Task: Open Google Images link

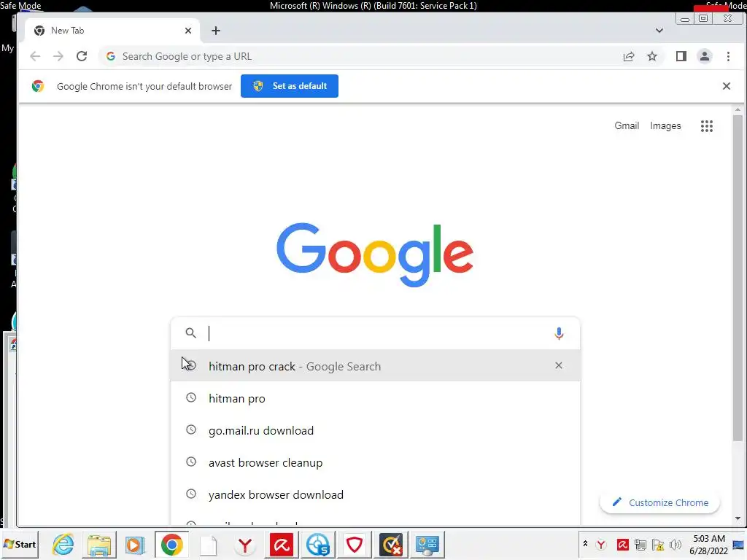Action: [665, 125]
